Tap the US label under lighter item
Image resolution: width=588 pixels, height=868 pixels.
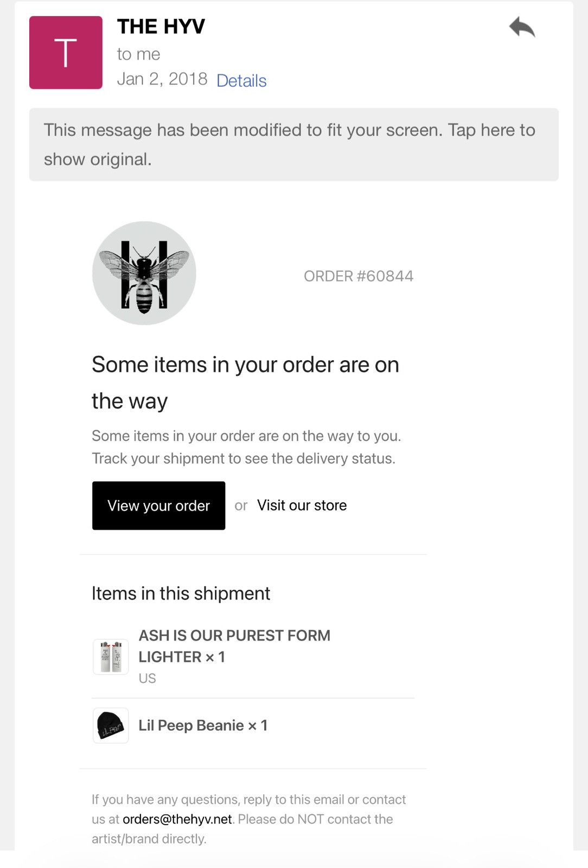147,679
